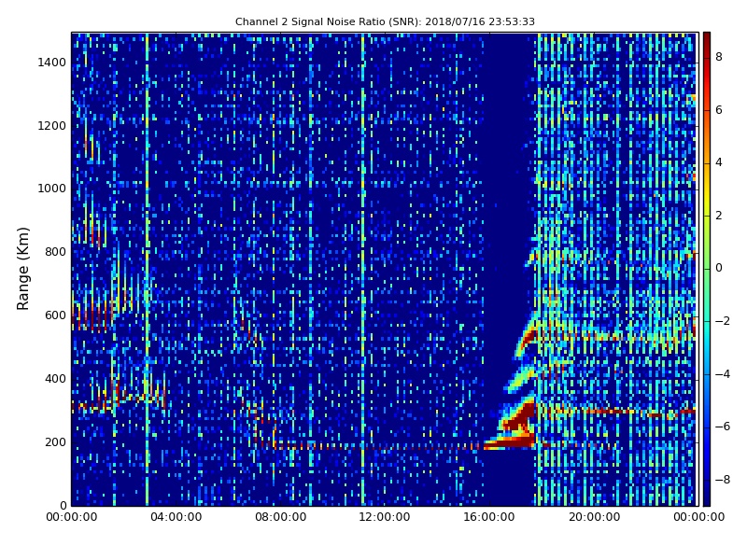Click the x-axis tick label 16:00:00
Screen dimensions: 747x560
coord(489,517)
